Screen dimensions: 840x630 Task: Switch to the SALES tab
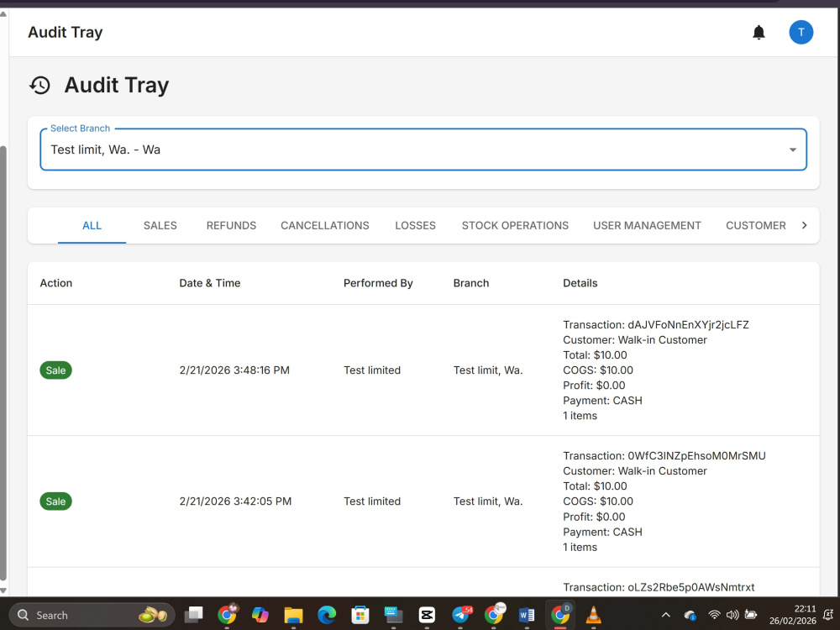point(160,225)
